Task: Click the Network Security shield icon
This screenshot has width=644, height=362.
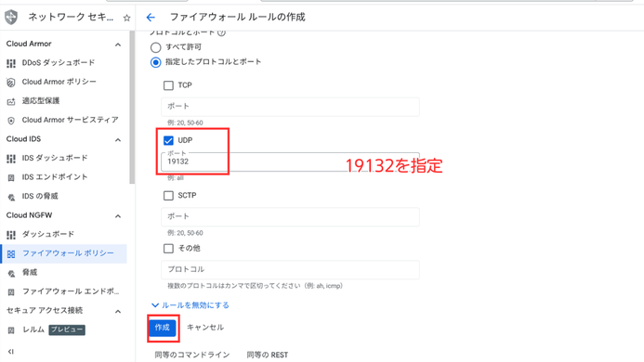Action: (11, 18)
